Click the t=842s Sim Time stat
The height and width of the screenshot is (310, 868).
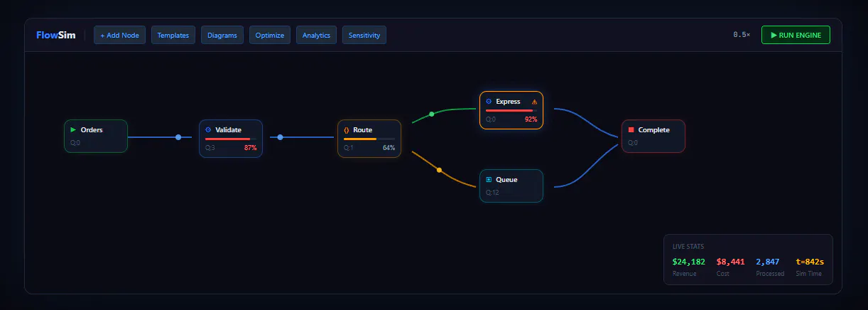[x=810, y=262]
